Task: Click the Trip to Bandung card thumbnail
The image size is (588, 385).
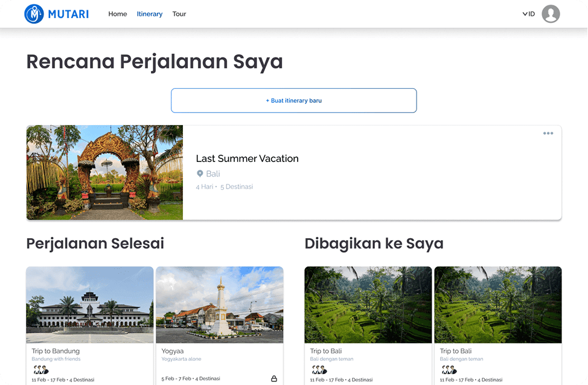Action: click(x=89, y=305)
